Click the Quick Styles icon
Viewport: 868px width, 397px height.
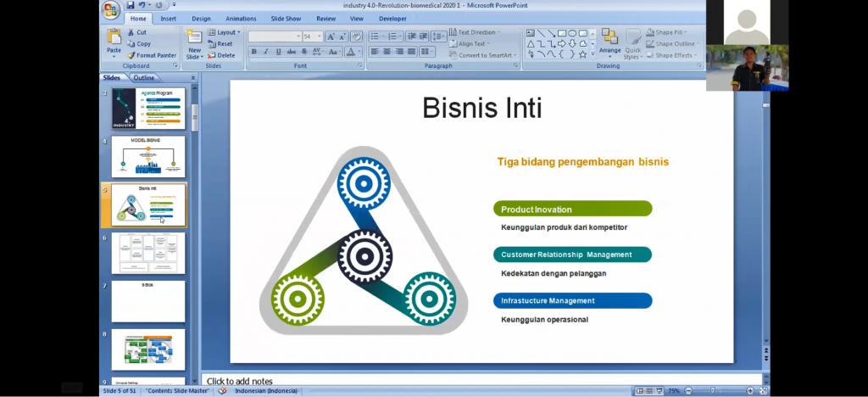(633, 42)
